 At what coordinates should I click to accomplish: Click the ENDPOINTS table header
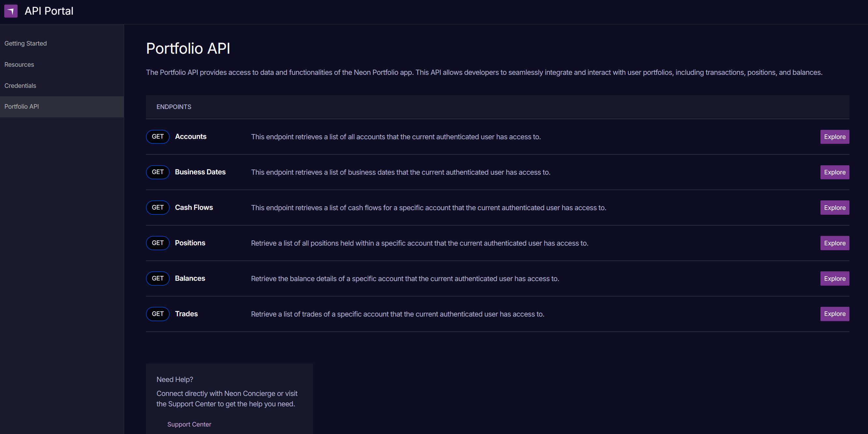point(174,107)
